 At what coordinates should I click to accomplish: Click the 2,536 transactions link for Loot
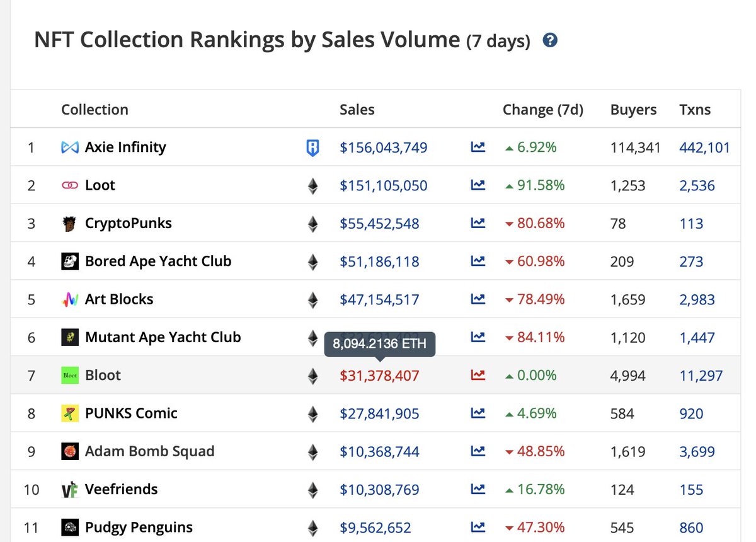[697, 186]
